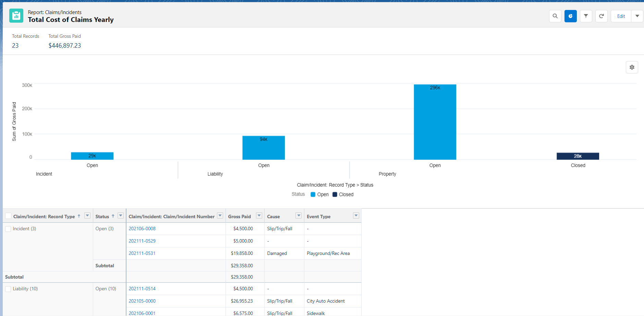Sort by Record Type arrow icon
The height and width of the screenshot is (316, 644).
tap(79, 216)
